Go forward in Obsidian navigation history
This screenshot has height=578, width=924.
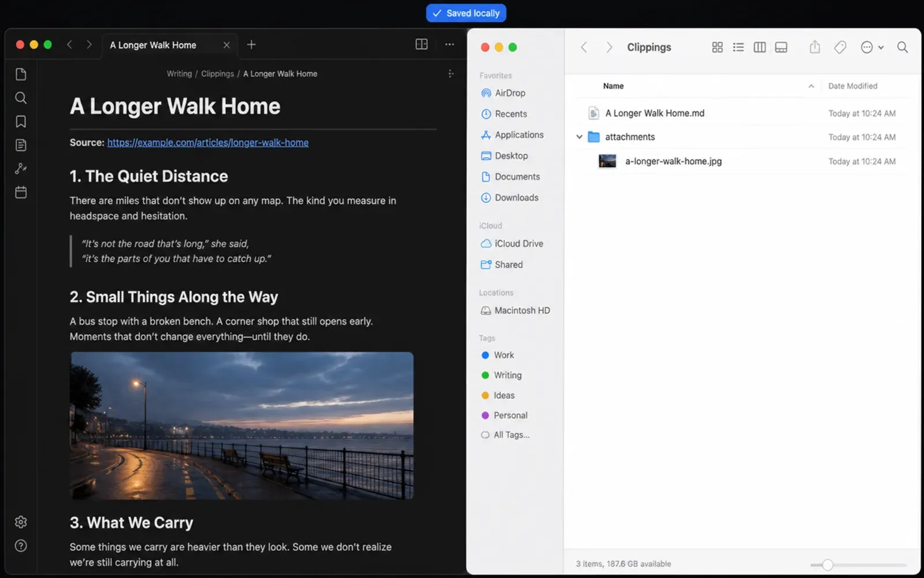[x=89, y=45]
